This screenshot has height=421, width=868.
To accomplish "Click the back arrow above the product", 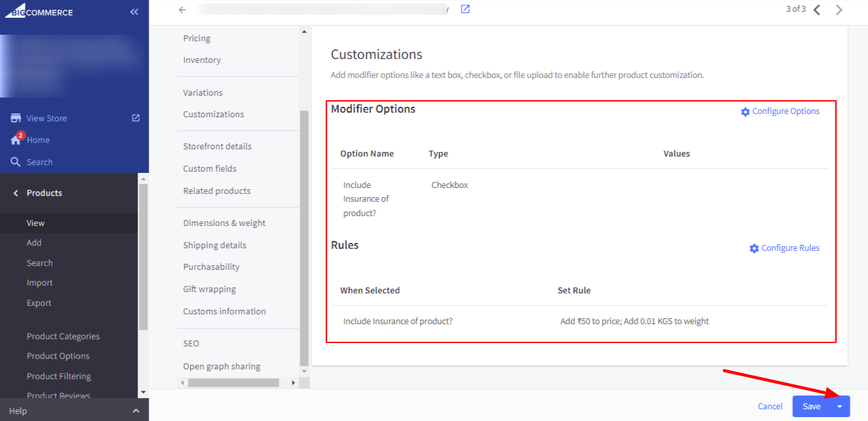I will (x=182, y=9).
